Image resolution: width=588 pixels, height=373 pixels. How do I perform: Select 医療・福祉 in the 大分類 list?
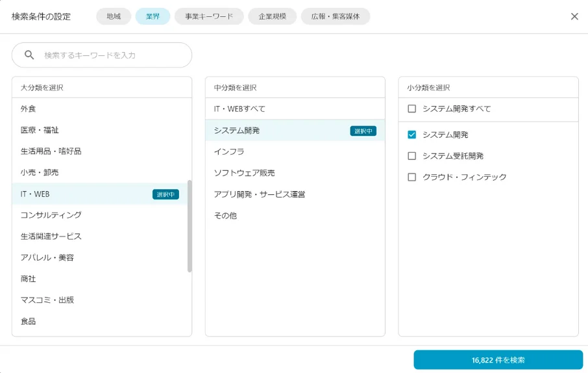[x=100, y=130]
